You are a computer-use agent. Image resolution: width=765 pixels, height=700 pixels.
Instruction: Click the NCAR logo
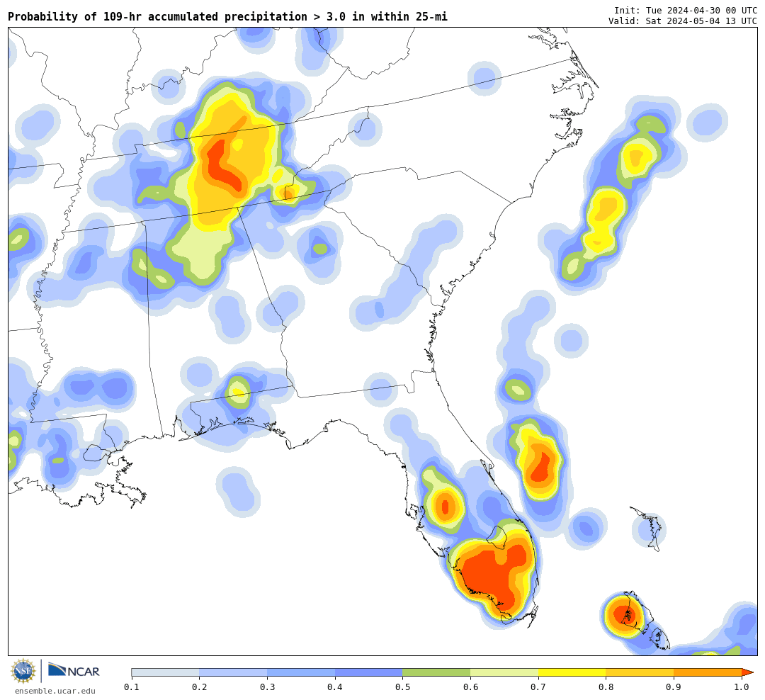74,671
